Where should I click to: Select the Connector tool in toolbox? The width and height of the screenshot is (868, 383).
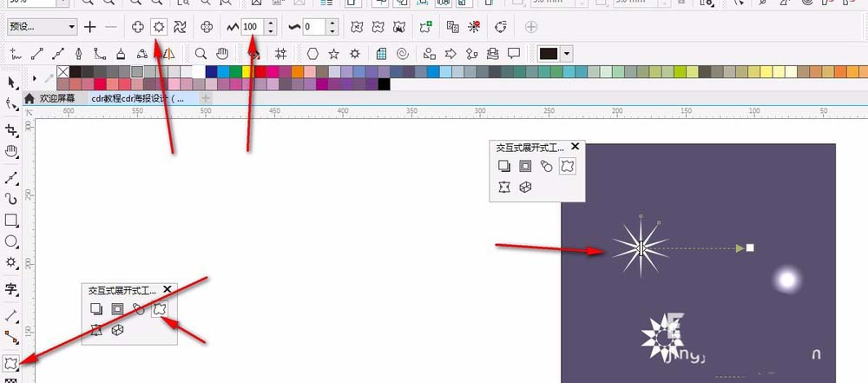click(11, 336)
